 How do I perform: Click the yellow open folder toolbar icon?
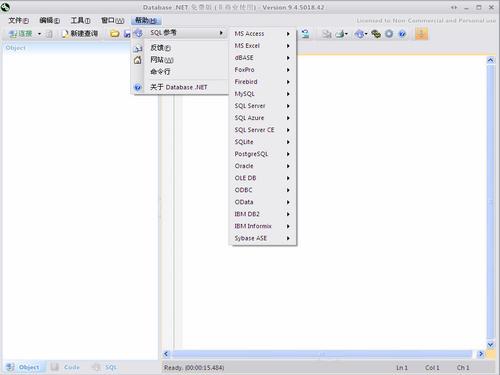pos(114,34)
